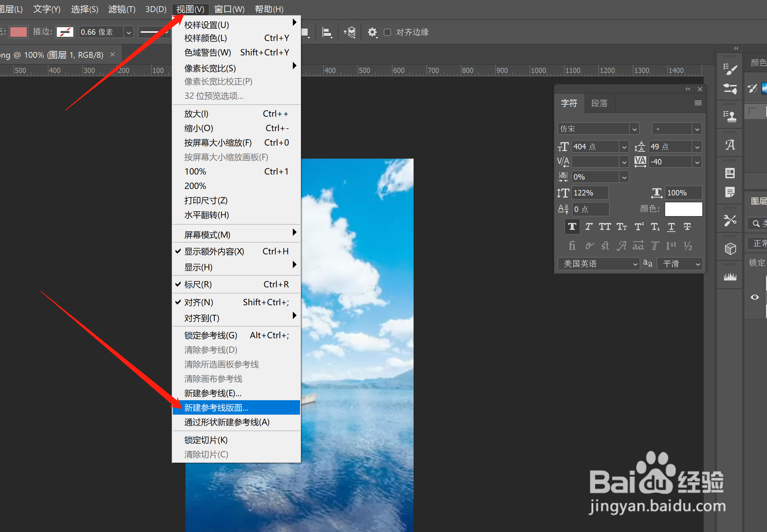Open the 3D cube panel icon
This screenshot has width=767, height=532.
[x=730, y=248]
